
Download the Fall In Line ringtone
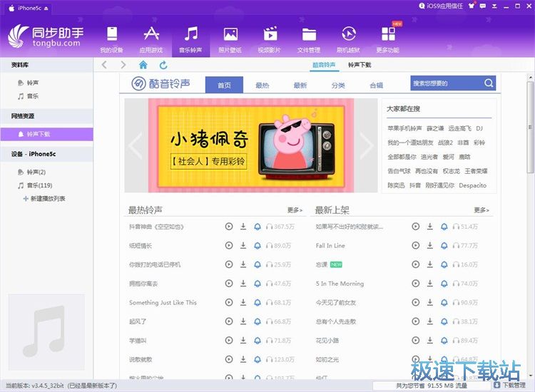tap(430, 245)
